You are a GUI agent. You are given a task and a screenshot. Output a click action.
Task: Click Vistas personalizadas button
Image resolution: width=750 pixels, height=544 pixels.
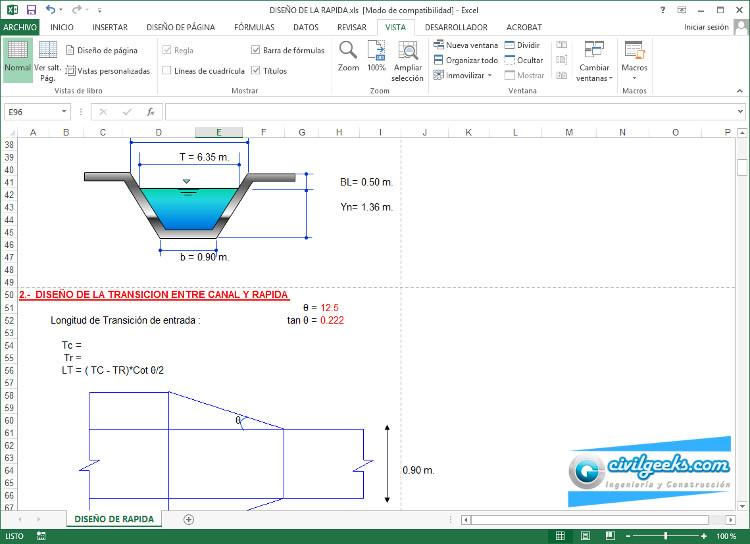click(x=107, y=71)
